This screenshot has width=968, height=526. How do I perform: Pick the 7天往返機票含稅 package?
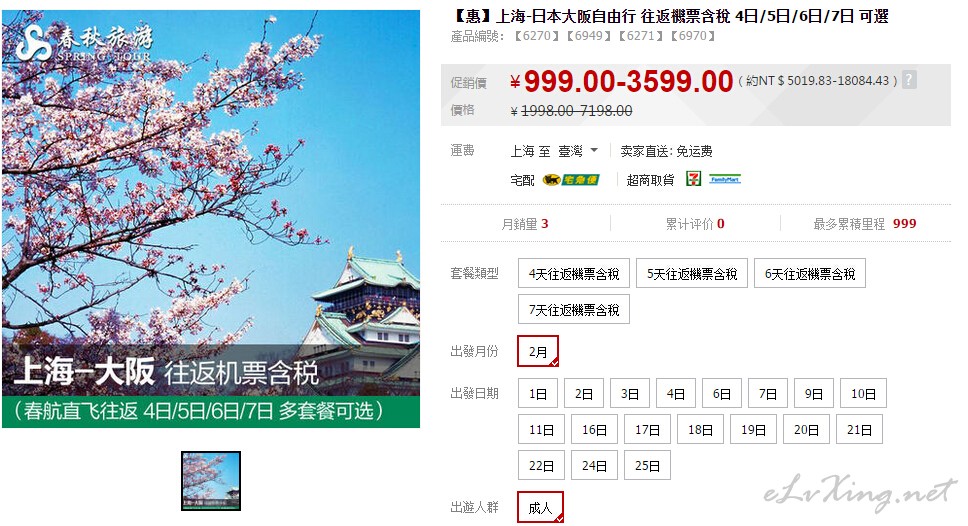point(574,309)
